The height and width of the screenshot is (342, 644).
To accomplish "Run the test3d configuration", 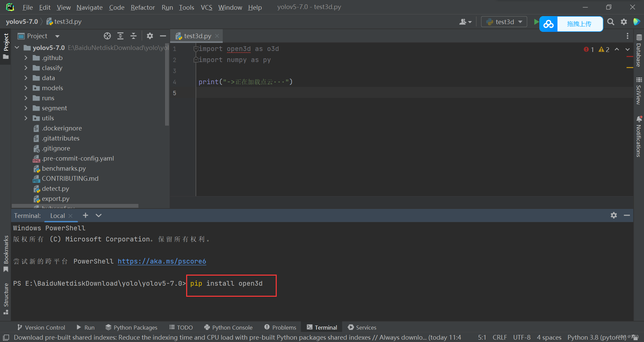I will click(x=536, y=21).
